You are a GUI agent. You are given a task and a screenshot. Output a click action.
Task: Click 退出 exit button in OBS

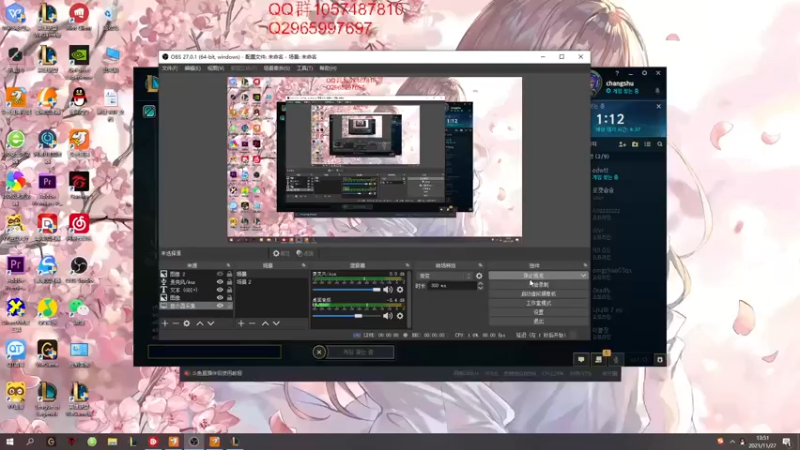(538, 321)
